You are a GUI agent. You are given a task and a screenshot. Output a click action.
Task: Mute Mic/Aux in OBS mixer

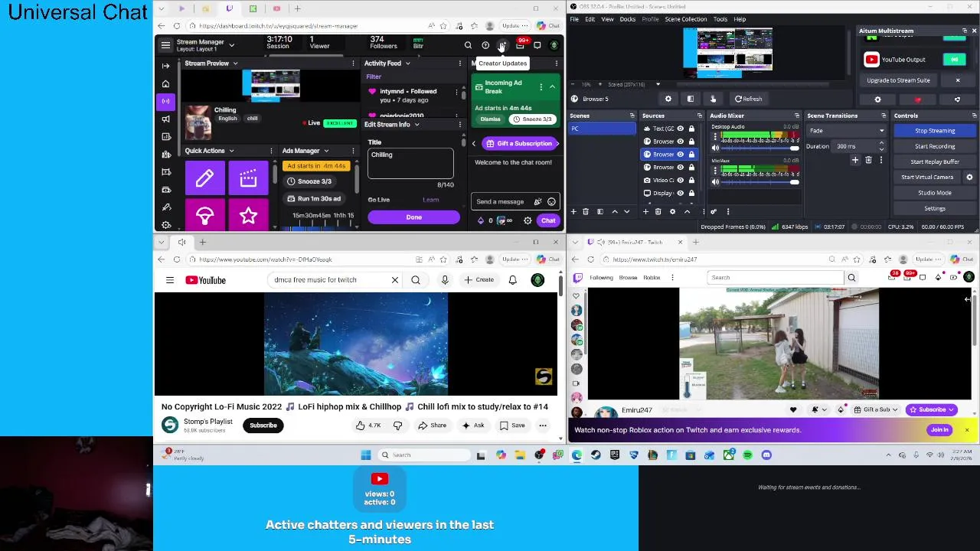pyautogui.click(x=715, y=182)
